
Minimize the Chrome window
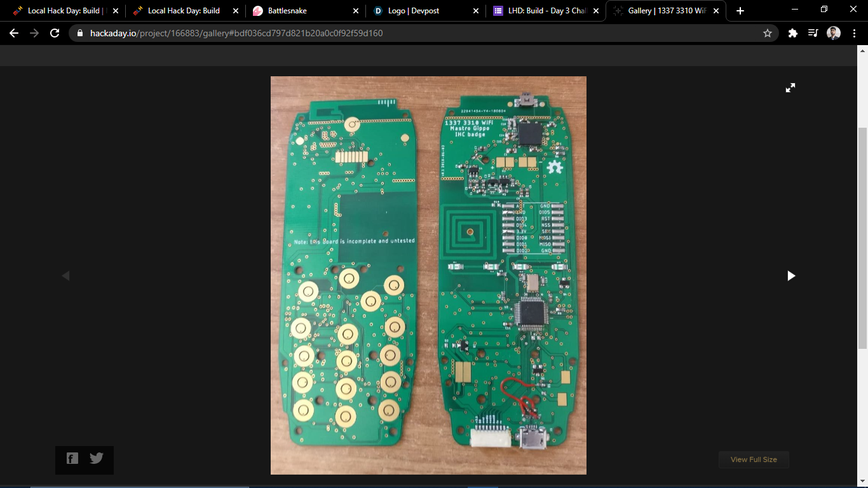coord(795,9)
